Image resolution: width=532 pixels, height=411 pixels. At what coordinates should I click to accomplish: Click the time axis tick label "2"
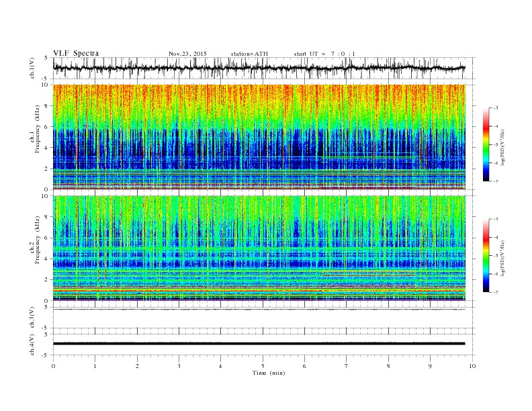coord(137,366)
